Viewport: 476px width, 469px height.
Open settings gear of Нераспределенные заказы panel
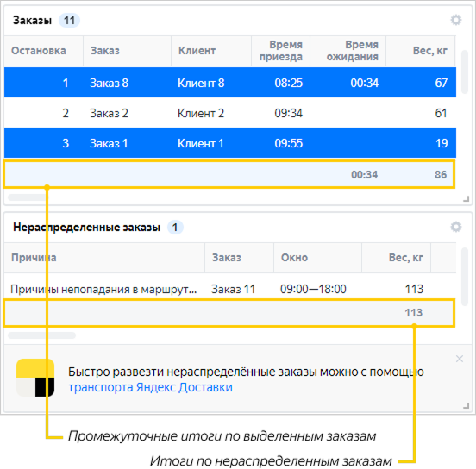point(455,227)
